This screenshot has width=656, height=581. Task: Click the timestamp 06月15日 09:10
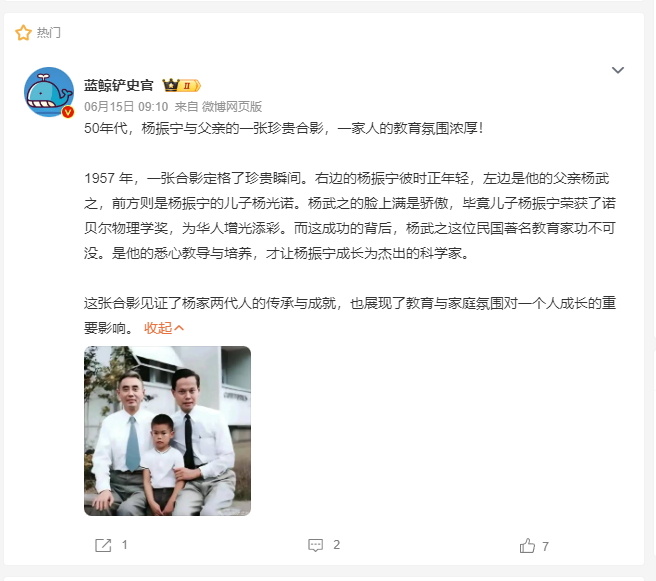coord(126,107)
